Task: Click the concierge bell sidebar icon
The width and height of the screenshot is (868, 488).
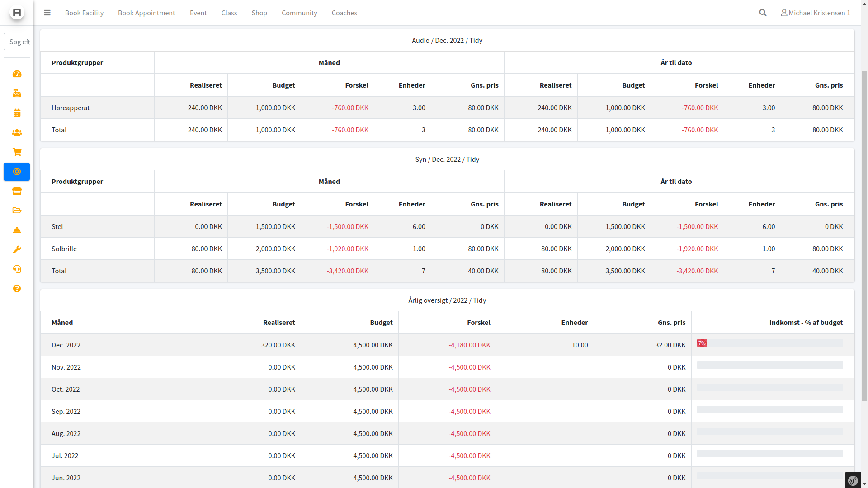Action: [x=17, y=230]
